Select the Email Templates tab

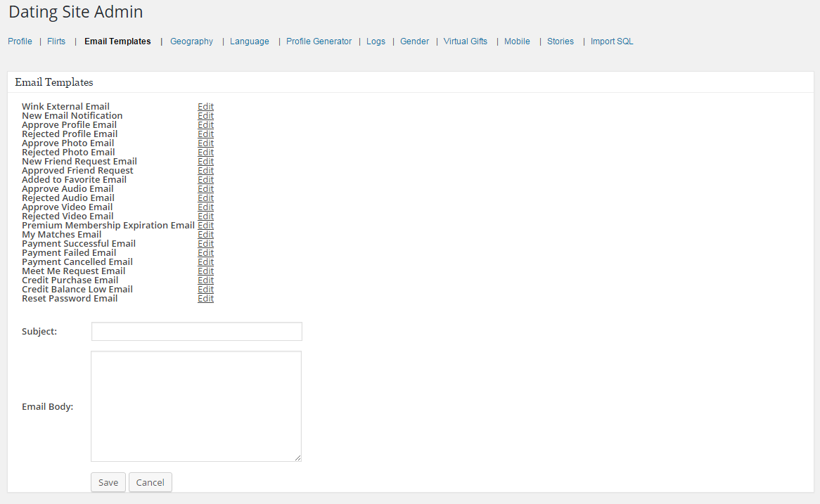(x=117, y=41)
